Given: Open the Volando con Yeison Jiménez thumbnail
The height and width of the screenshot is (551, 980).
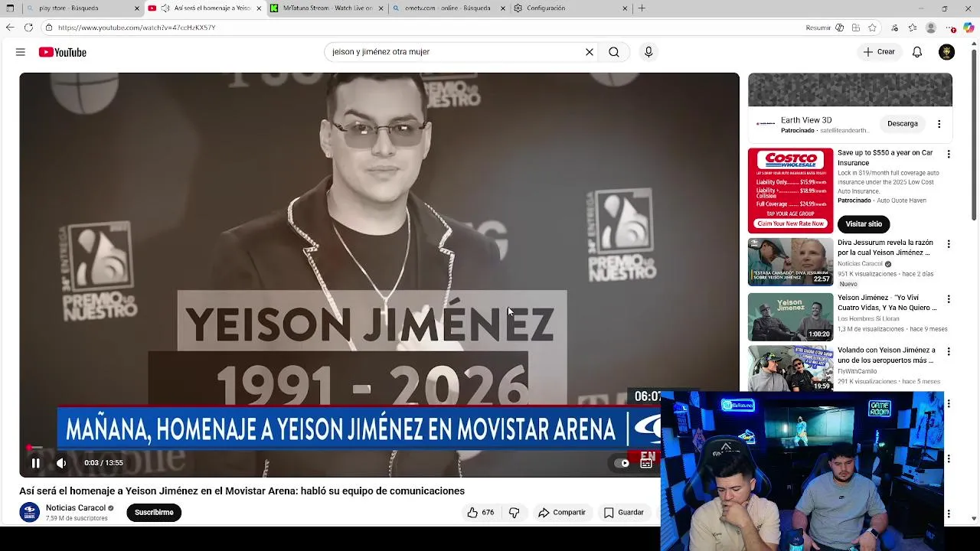Looking at the screenshot, I should pyautogui.click(x=790, y=369).
